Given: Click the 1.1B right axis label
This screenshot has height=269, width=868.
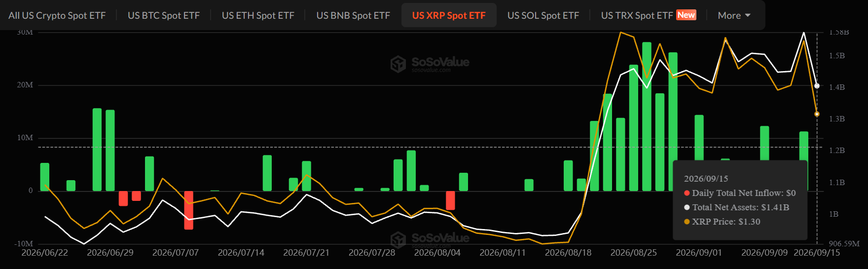Looking at the screenshot, I should (837, 183).
